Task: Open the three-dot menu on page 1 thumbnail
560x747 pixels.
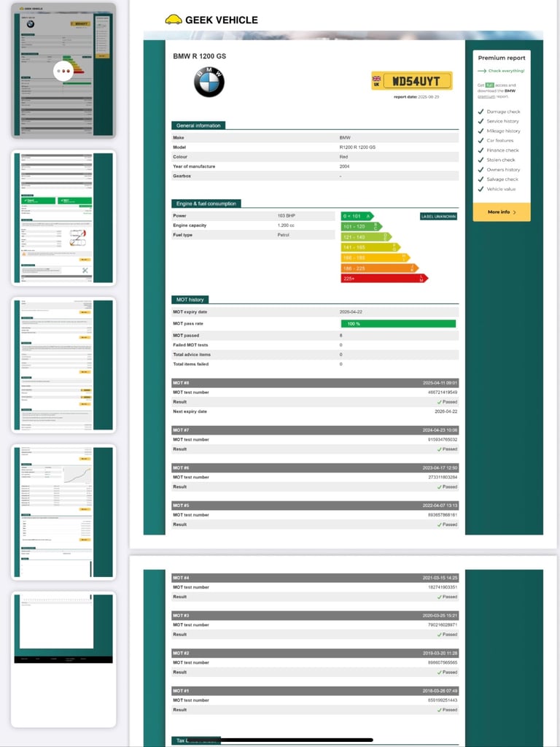Action: click(x=63, y=71)
